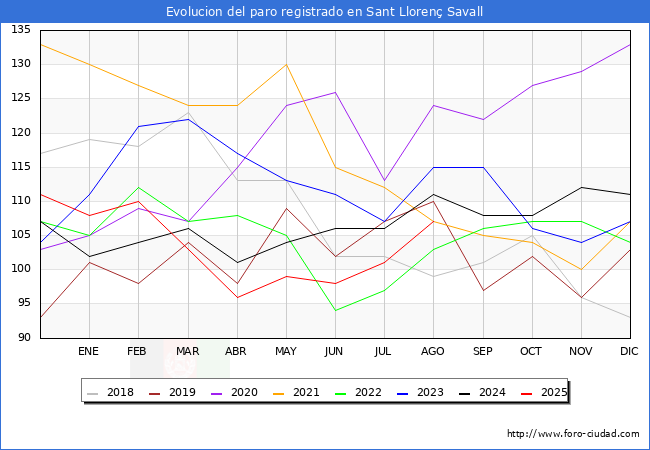Click the FEB month axis label
Screen dimensions: 650x450
click(137, 351)
